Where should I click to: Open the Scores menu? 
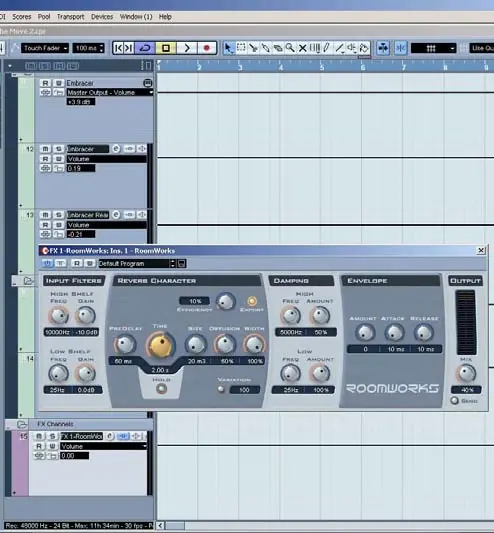point(21,17)
